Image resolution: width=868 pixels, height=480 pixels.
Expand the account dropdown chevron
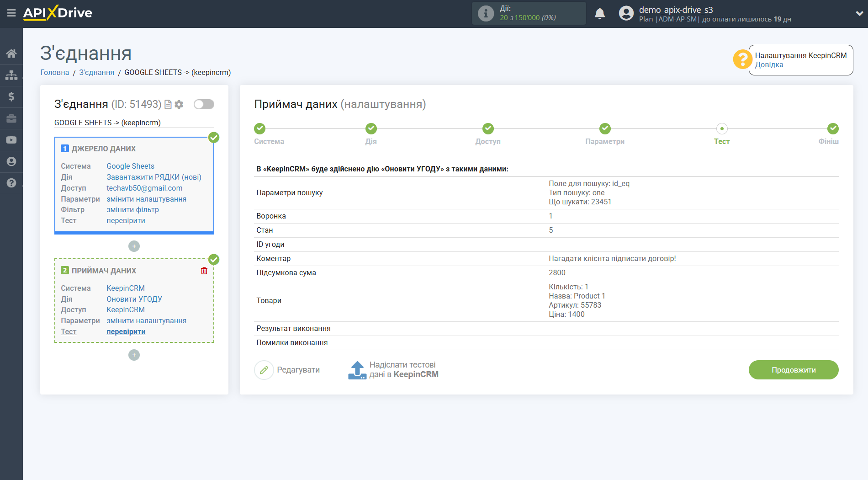click(x=859, y=13)
